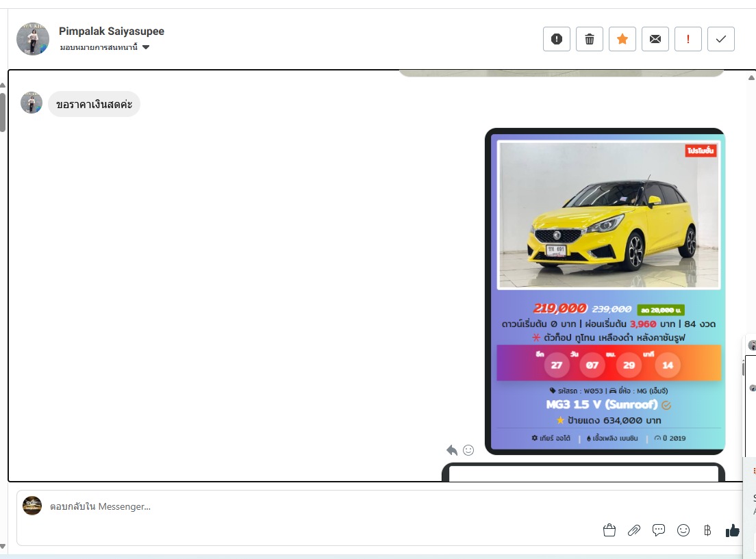Click the countdown timer banner
The image size is (756, 559).
pyautogui.click(x=609, y=363)
